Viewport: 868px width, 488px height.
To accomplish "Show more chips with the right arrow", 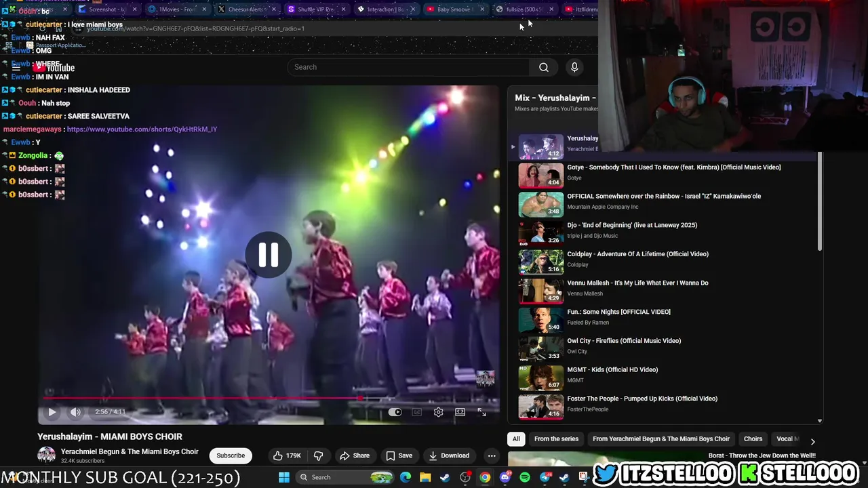I will (812, 442).
